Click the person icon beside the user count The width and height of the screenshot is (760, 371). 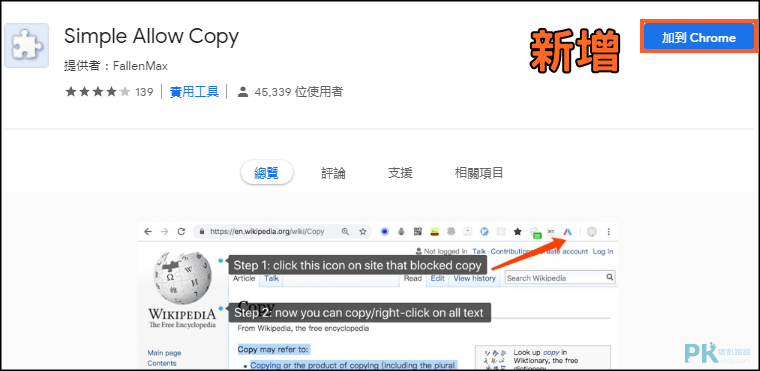(x=243, y=92)
